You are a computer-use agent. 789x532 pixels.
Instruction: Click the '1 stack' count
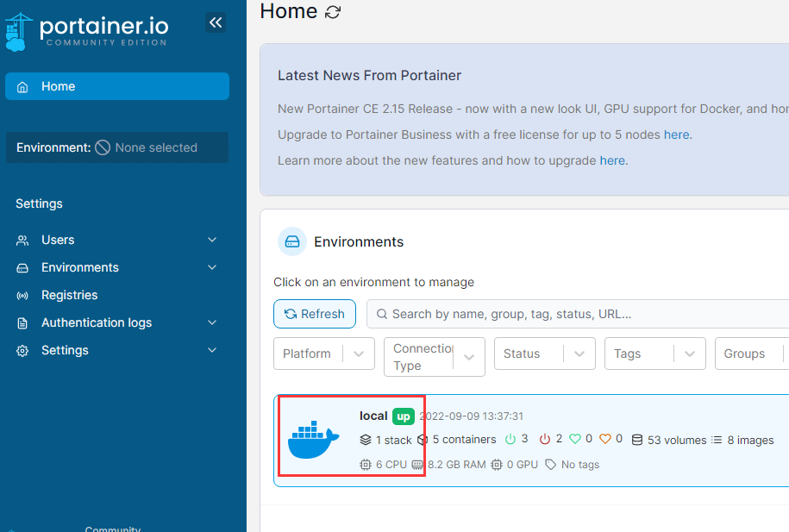[x=394, y=441]
